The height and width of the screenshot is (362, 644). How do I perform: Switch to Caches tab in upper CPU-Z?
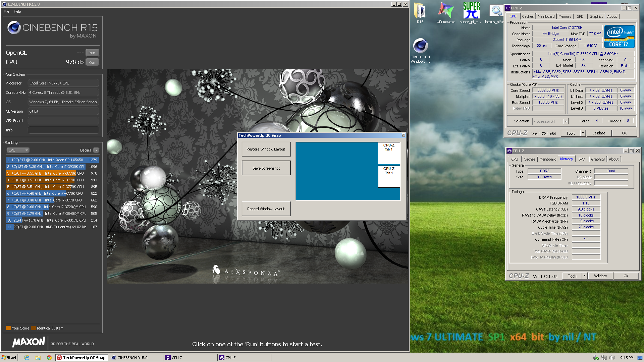point(528,16)
